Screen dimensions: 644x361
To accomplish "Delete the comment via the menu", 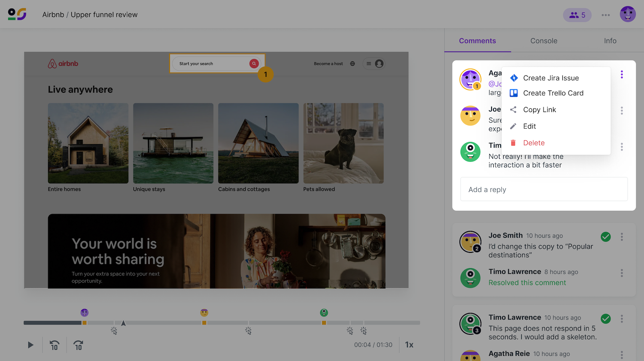I will coord(534,143).
